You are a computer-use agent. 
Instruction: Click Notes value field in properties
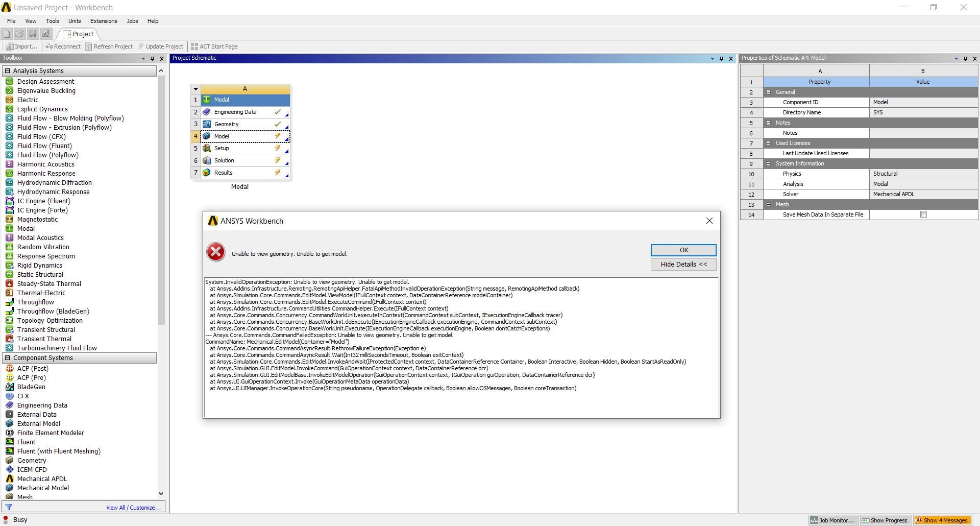(x=923, y=133)
